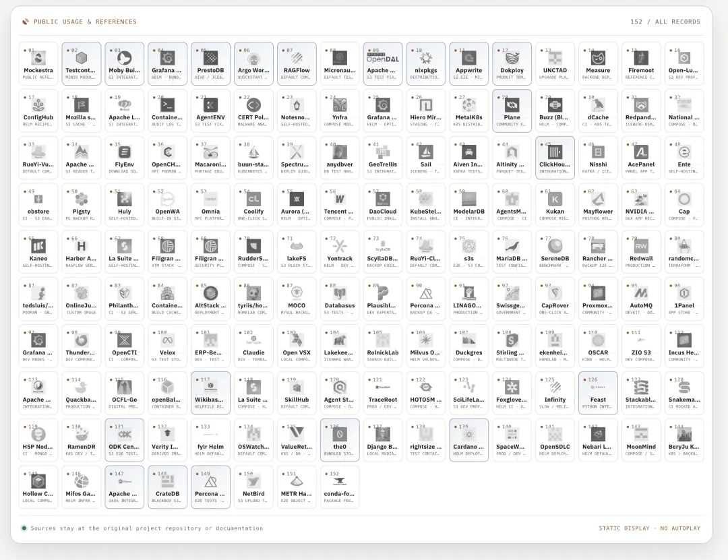Click the RamenDR bowl logo
The width and height of the screenshot is (728, 560).
click(82, 434)
